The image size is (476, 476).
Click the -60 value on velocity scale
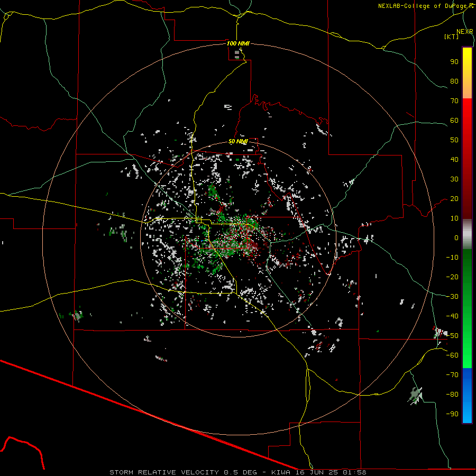point(452,355)
